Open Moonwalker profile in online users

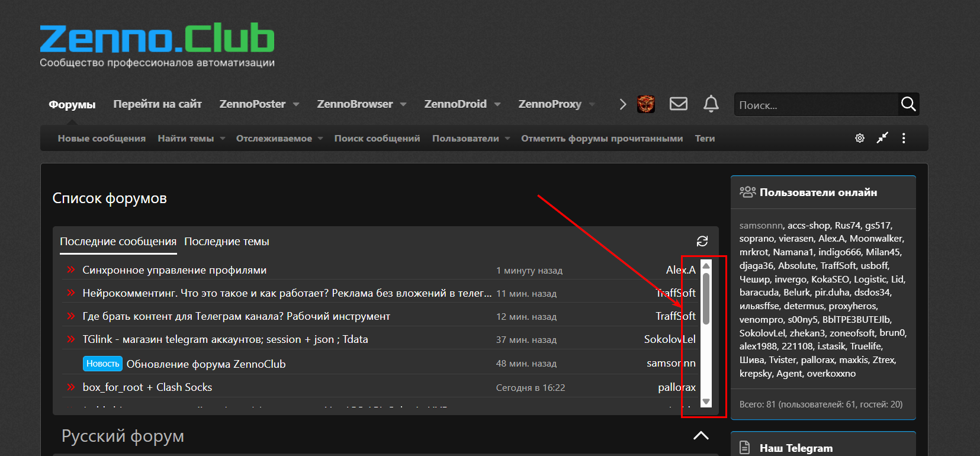pyautogui.click(x=876, y=239)
